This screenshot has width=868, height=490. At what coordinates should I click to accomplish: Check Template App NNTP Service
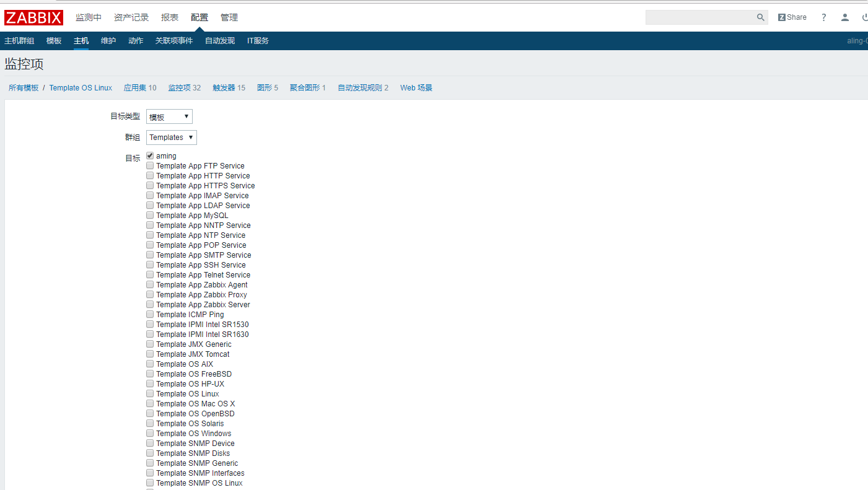pyautogui.click(x=150, y=225)
